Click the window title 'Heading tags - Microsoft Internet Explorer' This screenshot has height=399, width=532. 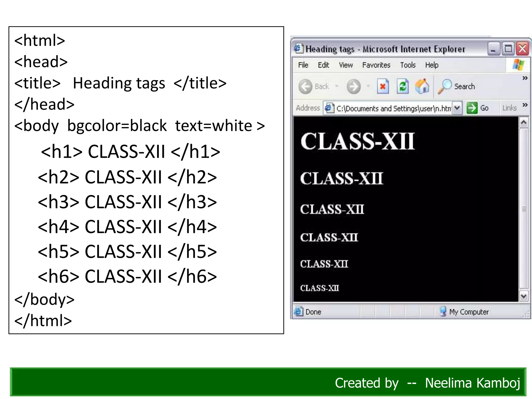(x=385, y=49)
